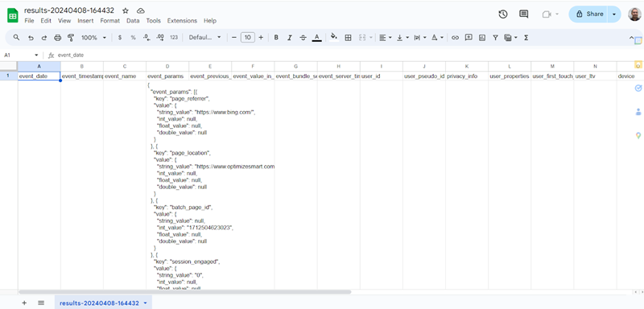
Task: Star the results-20240408-164432 document
Action: (126, 10)
